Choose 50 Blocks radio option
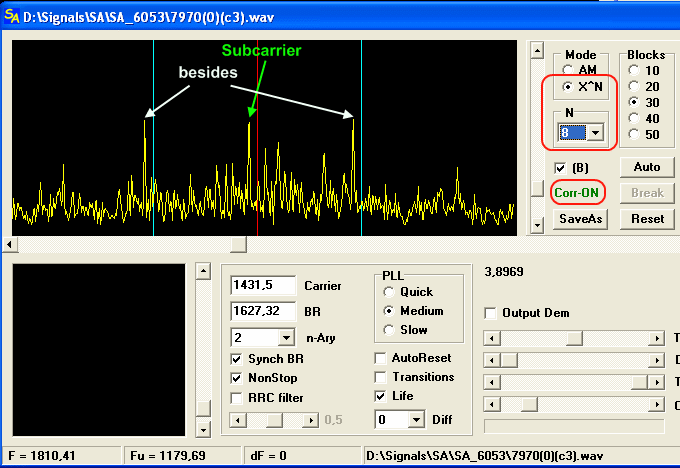Screen dimensions: 680x468 tap(633, 134)
